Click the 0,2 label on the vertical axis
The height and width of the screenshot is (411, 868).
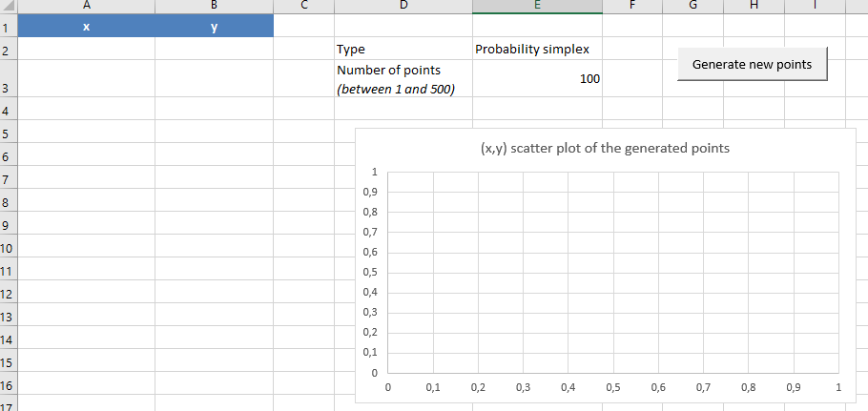point(370,333)
